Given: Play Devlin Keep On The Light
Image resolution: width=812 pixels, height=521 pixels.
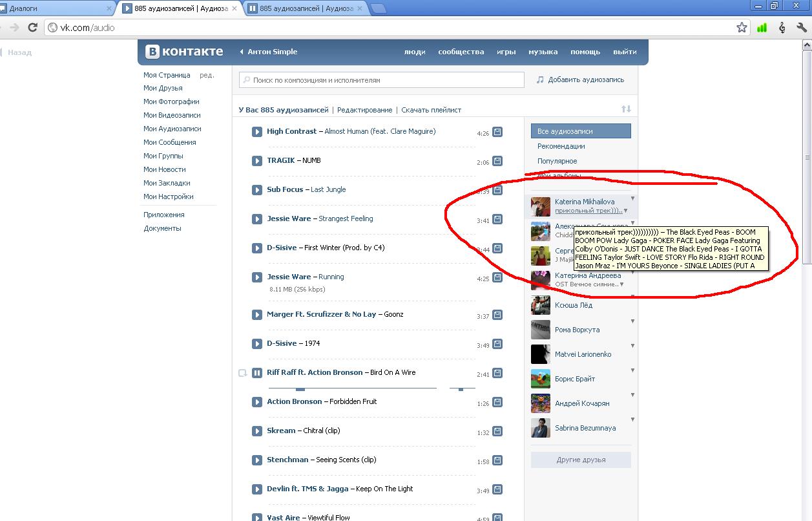Looking at the screenshot, I should click(257, 489).
